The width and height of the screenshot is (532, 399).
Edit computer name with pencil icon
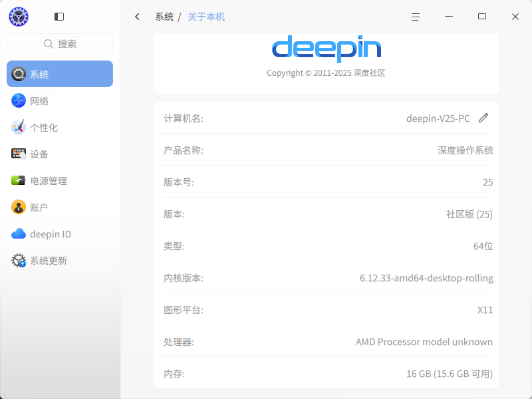point(483,118)
